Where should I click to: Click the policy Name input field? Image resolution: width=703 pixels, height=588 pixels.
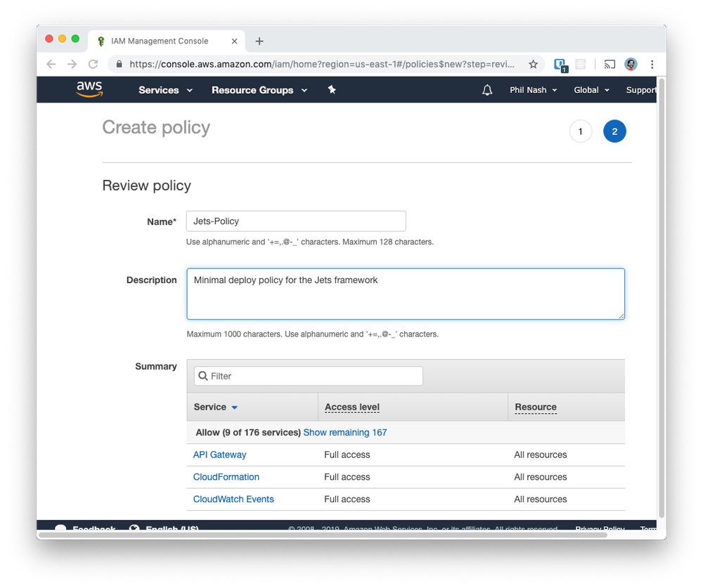[296, 221]
